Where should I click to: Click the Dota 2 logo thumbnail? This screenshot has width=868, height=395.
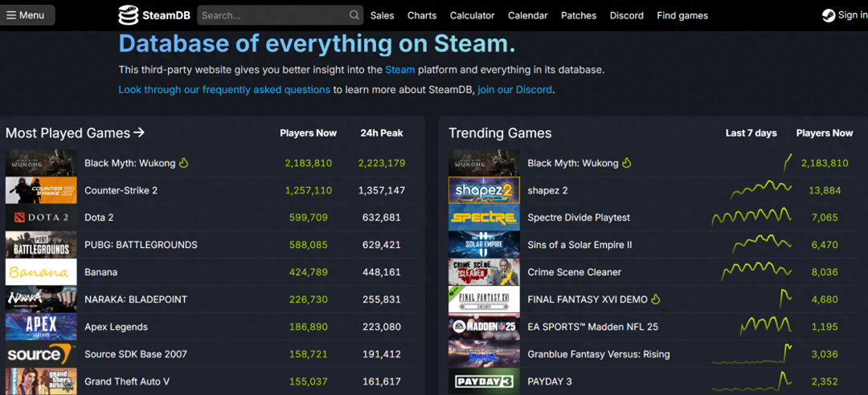point(41,218)
